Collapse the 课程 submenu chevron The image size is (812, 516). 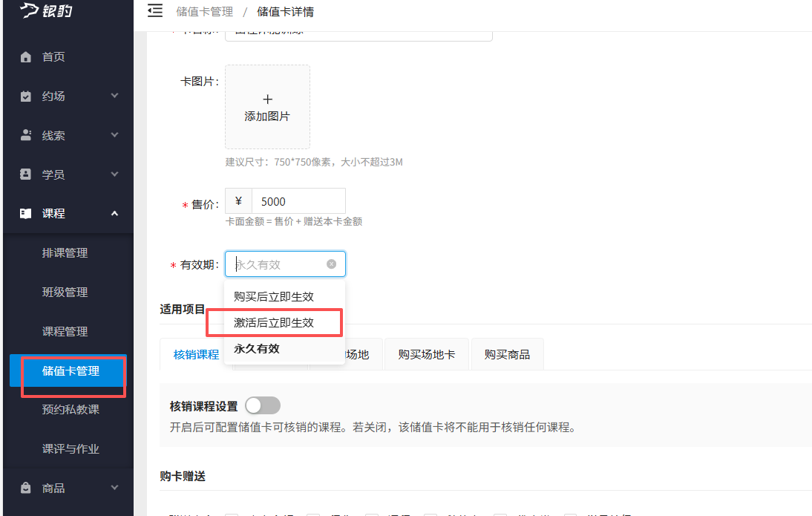tap(114, 213)
